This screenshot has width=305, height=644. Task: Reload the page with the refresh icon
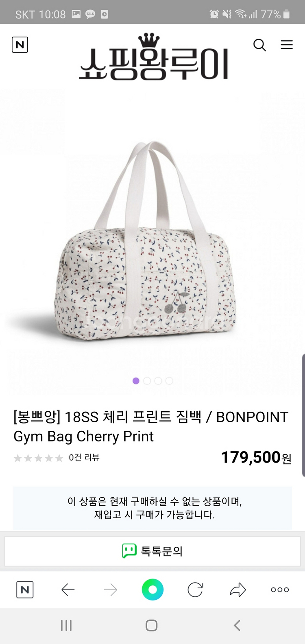tap(195, 589)
